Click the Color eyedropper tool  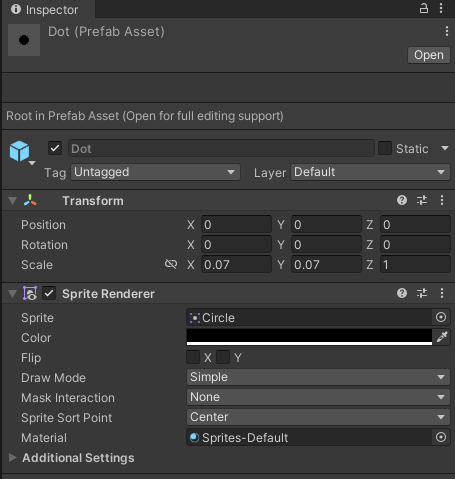[442, 337]
